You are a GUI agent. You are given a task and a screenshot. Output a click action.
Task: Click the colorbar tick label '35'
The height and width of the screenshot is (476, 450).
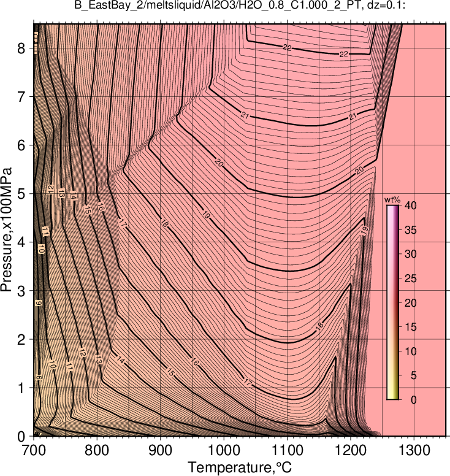click(411, 230)
